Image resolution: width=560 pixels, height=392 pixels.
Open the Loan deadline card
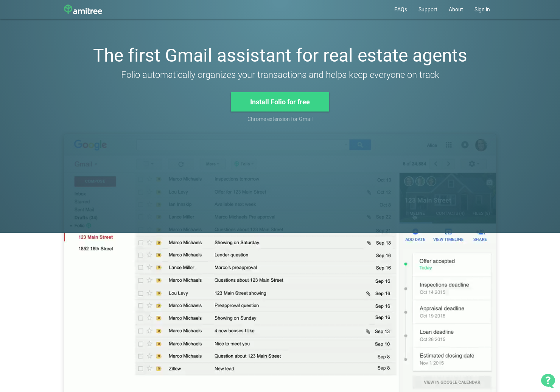(452, 335)
